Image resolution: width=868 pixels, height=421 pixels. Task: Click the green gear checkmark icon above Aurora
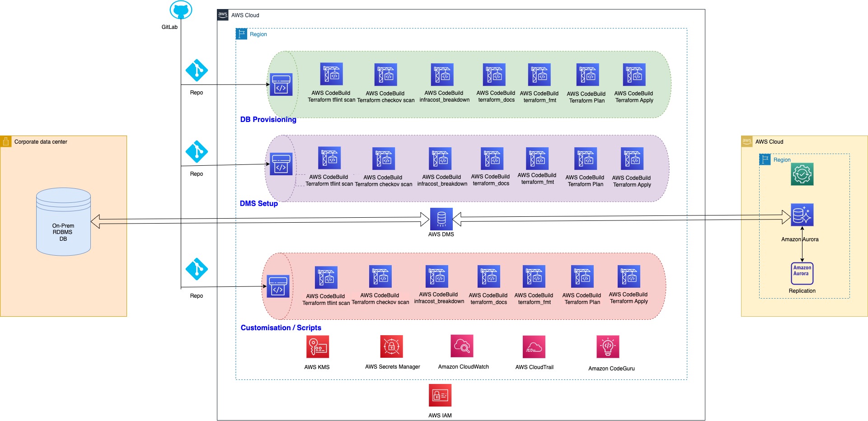(x=802, y=174)
